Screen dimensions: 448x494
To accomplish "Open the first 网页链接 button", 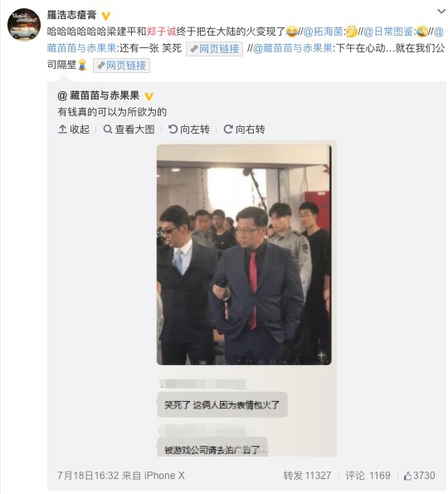I will coord(214,49).
